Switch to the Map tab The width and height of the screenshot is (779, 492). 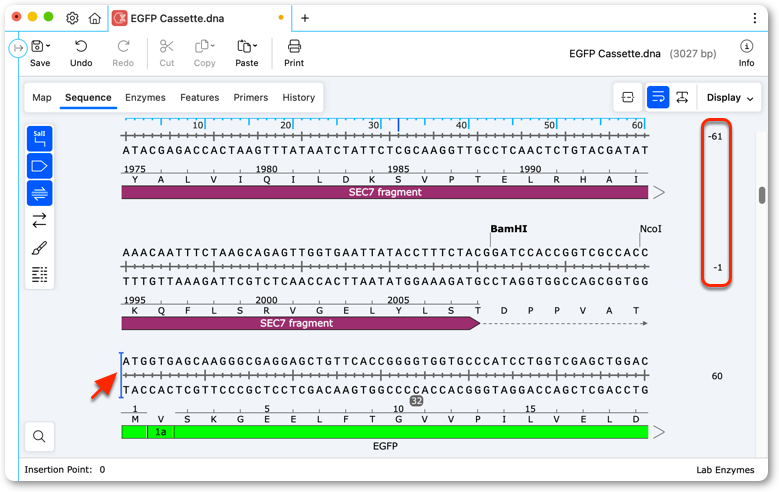[42, 97]
